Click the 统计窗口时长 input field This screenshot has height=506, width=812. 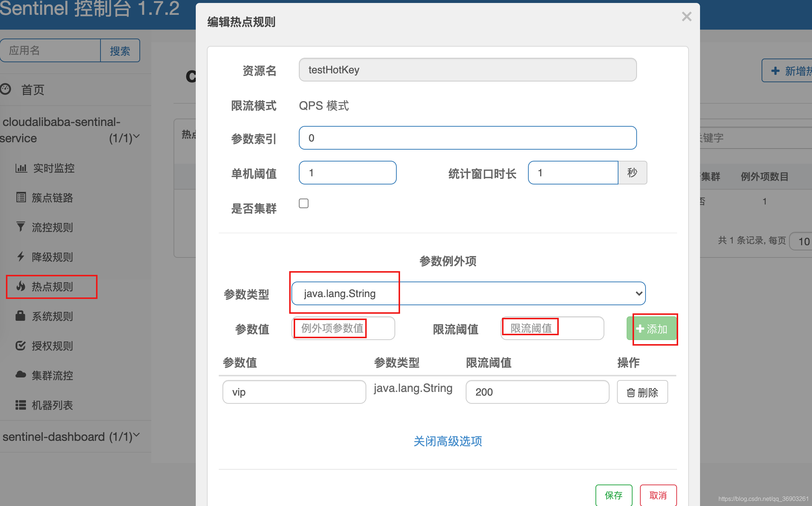(573, 173)
